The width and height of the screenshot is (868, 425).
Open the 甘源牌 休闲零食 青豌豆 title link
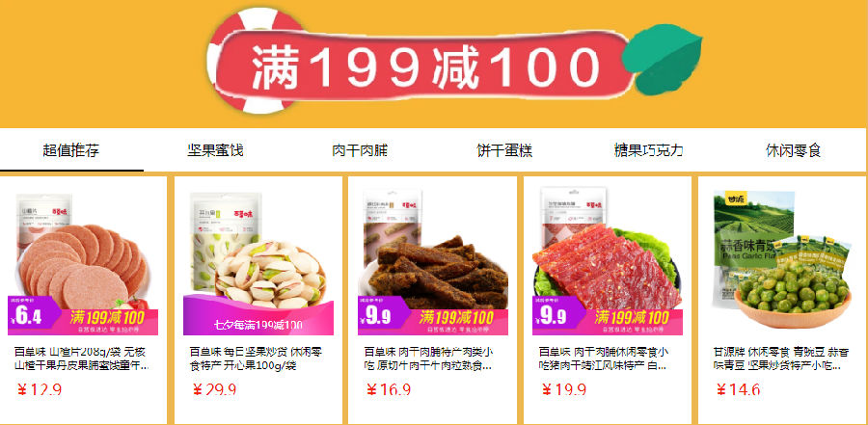pyautogui.click(x=781, y=359)
